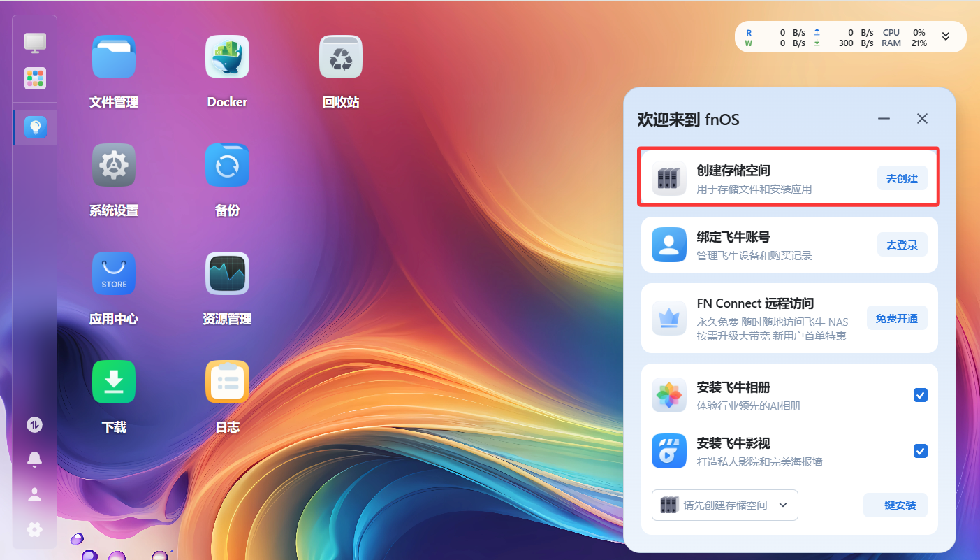Select the desktop monitor icon in sidebar
The image size is (980, 560).
(34, 43)
